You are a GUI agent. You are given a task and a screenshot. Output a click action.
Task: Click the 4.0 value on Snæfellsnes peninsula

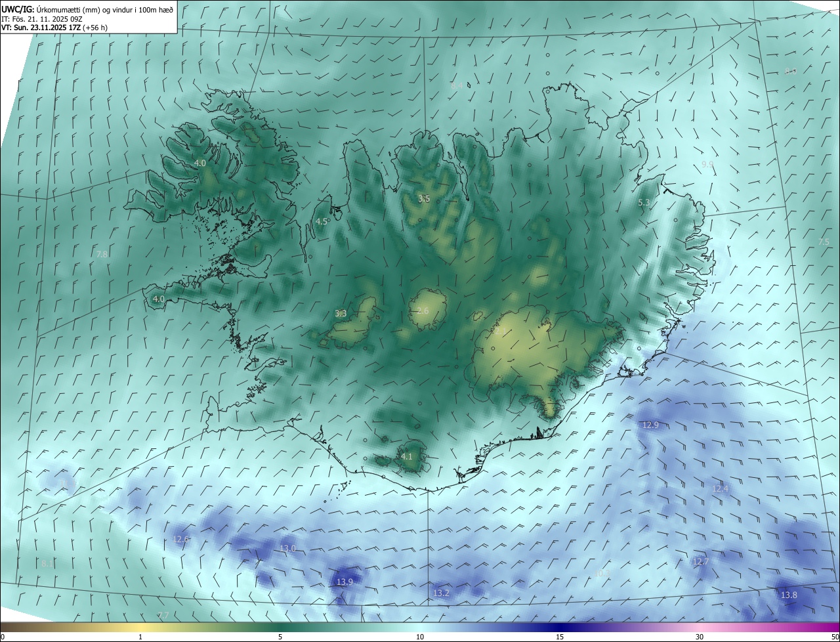click(x=158, y=299)
